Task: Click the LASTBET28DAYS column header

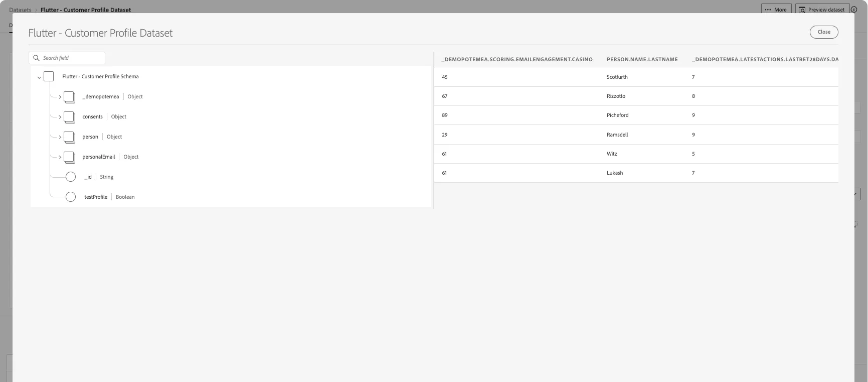Action: coord(765,59)
